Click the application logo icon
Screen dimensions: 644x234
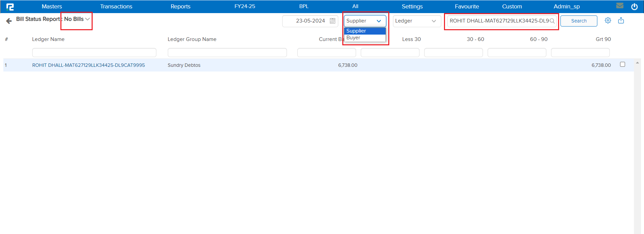pyautogui.click(x=10, y=7)
